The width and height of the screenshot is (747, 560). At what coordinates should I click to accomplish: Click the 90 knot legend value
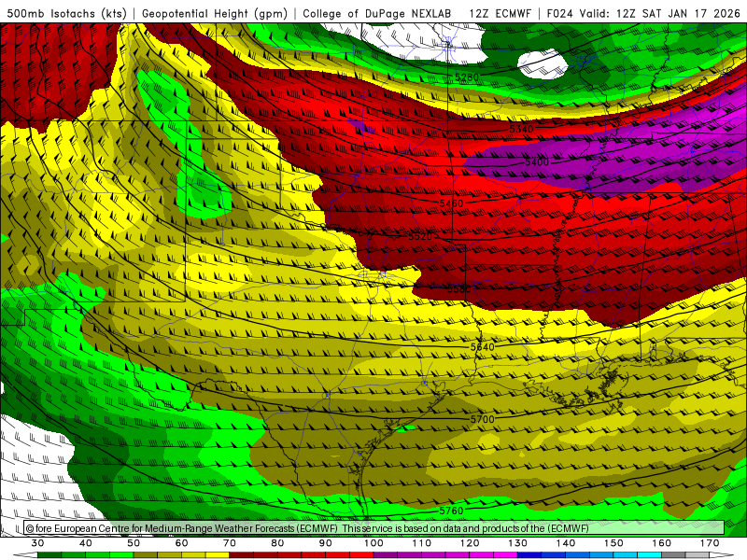(x=325, y=543)
